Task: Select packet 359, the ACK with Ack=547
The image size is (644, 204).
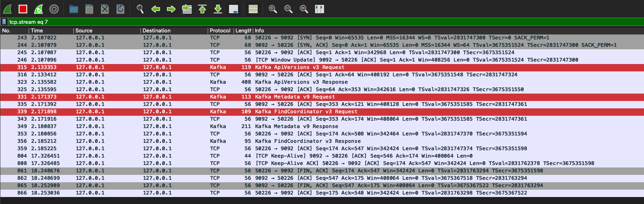Action: click(322, 149)
